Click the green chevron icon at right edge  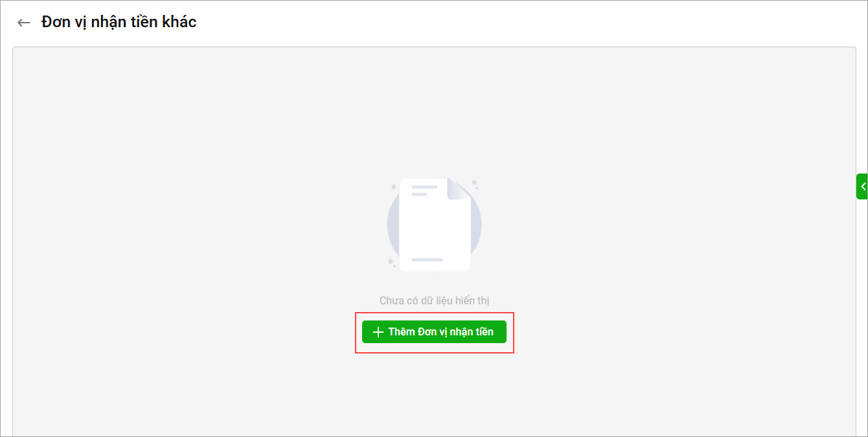click(863, 186)
